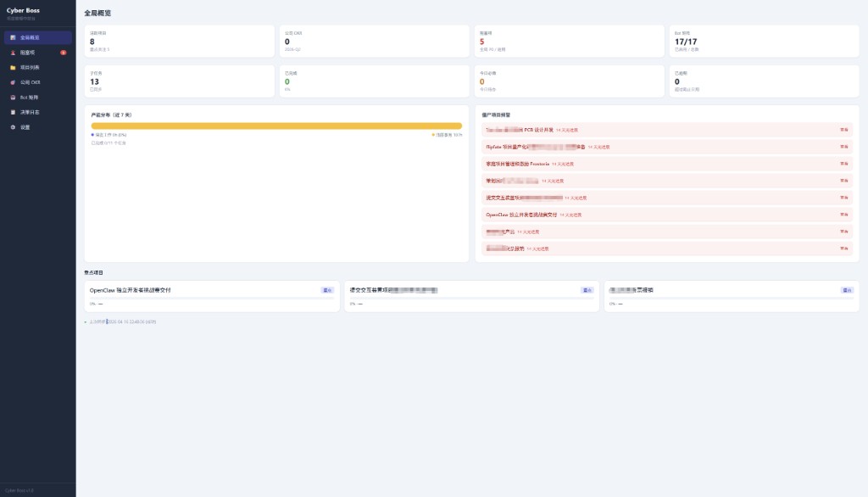Viewport: 868px width, 497px height.
Task: Click the yellow 产能分布 capacity bar
Action: point(276,126)
